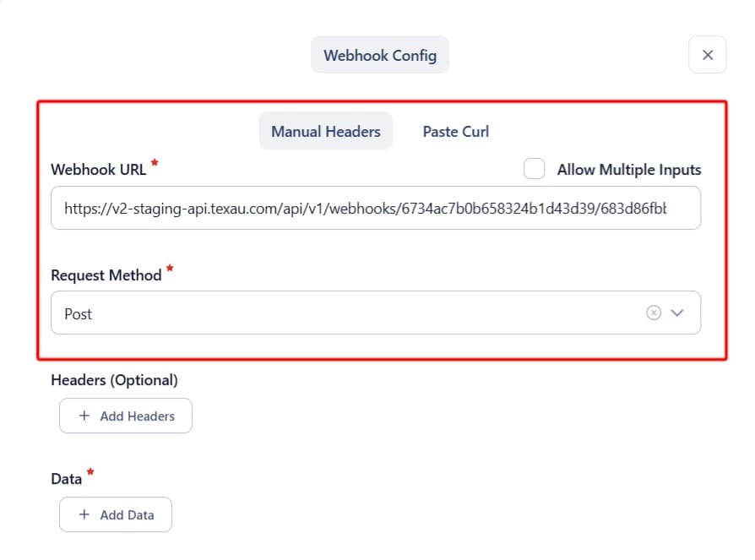Clear the selected Post method with x icon
This screenshot has height=560, width=755.
coord(653,313)
